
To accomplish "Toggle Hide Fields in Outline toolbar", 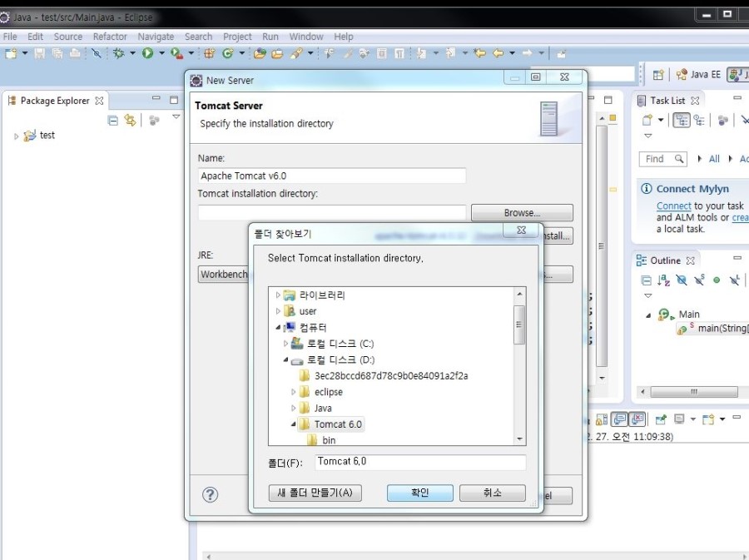I will [x=682, y=280].
